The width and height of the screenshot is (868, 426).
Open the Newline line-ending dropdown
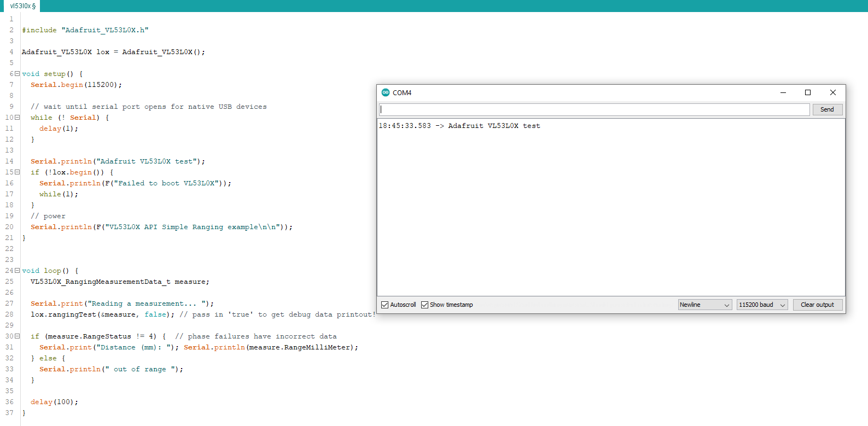coord(704,305)
